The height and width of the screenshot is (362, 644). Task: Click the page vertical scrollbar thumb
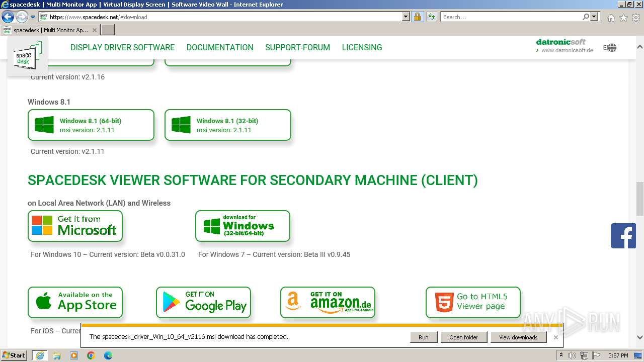pos(640,199)
